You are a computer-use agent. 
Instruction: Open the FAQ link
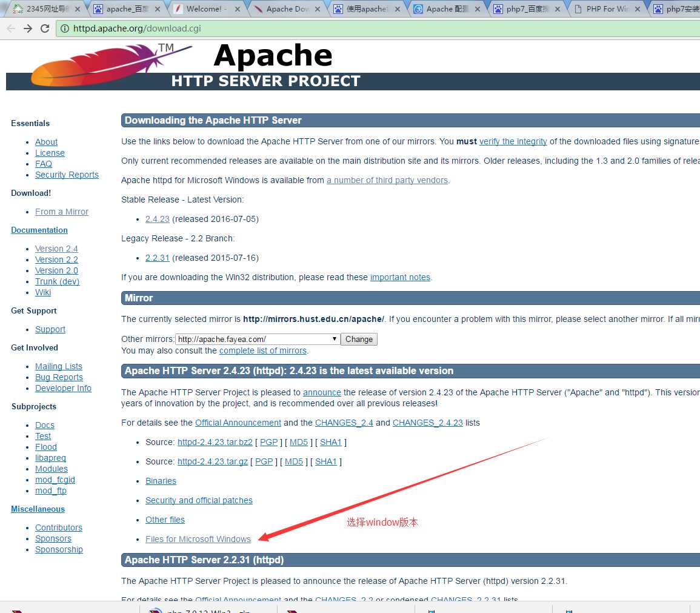pos(43,164)
